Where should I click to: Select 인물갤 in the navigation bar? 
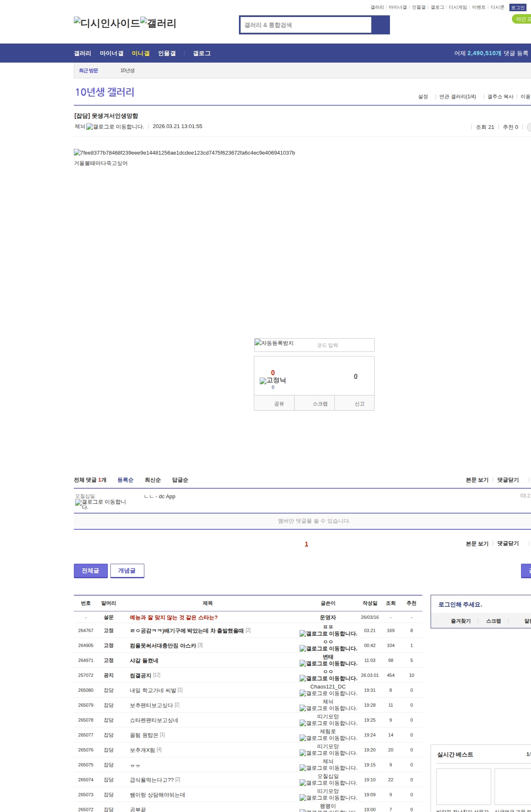167,53
